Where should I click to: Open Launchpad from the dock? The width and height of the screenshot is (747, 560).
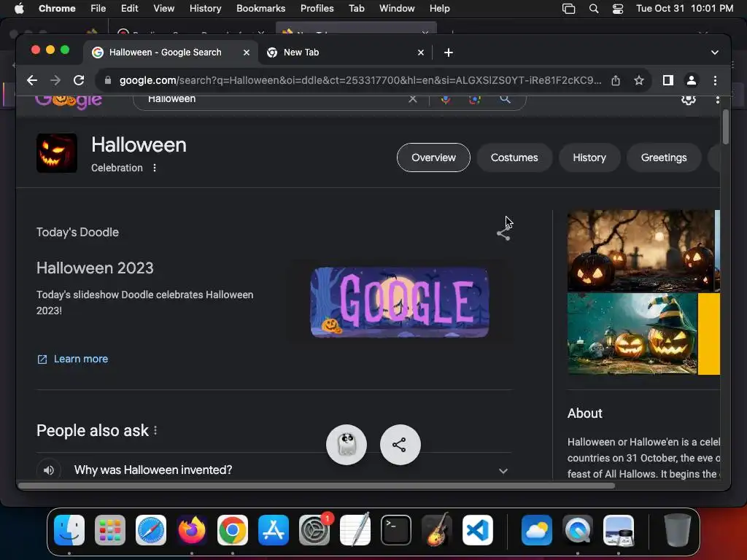110,530
